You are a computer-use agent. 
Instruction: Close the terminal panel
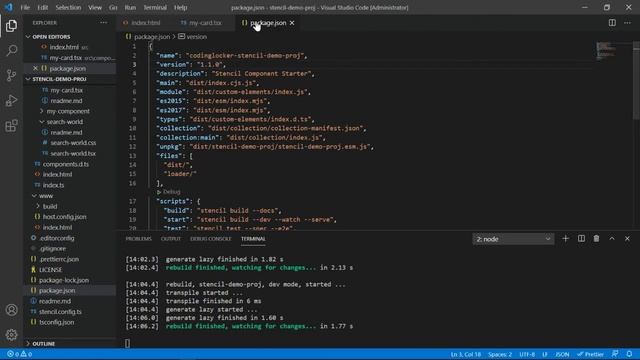point(627,238)
